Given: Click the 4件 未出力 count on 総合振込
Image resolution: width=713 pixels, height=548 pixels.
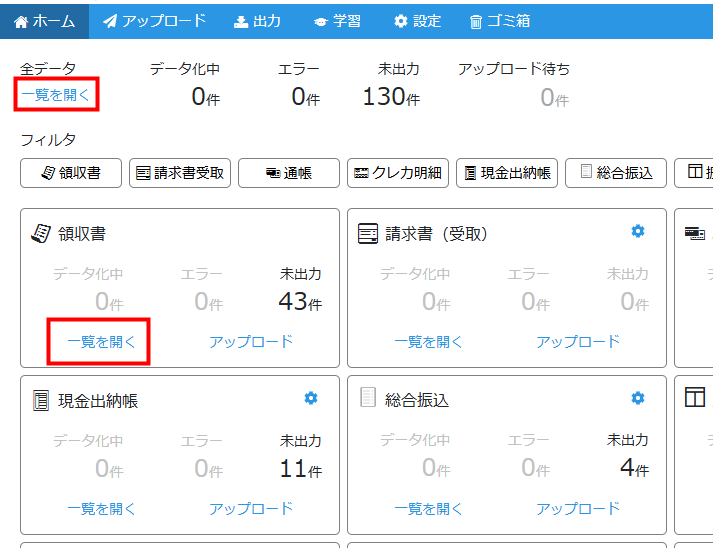Looking at the screenshot, I should pos(634,467).
